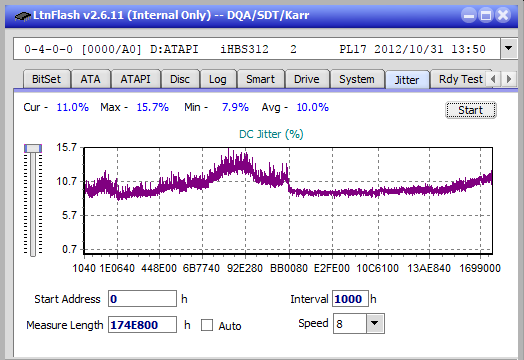This screenshot has height=360, width=524.
Task: Open the Log tab
Action: (x=218, y=79)
